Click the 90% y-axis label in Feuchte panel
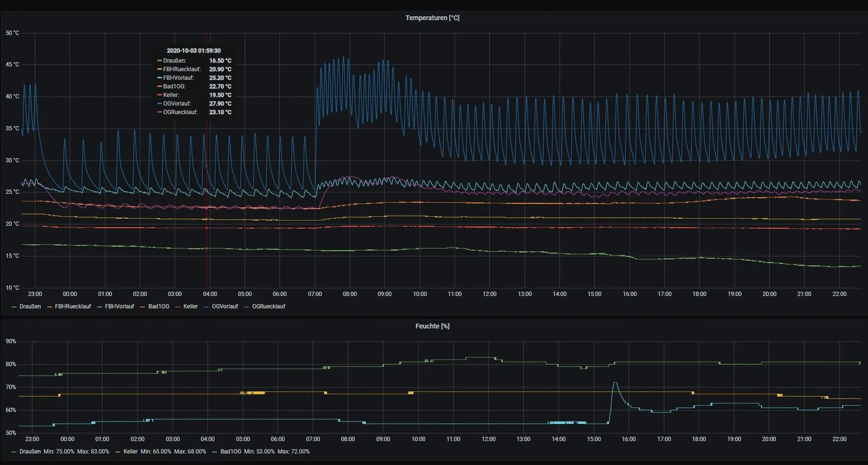Viewport: 868px width, 465px height. click(x=11, y=341)
